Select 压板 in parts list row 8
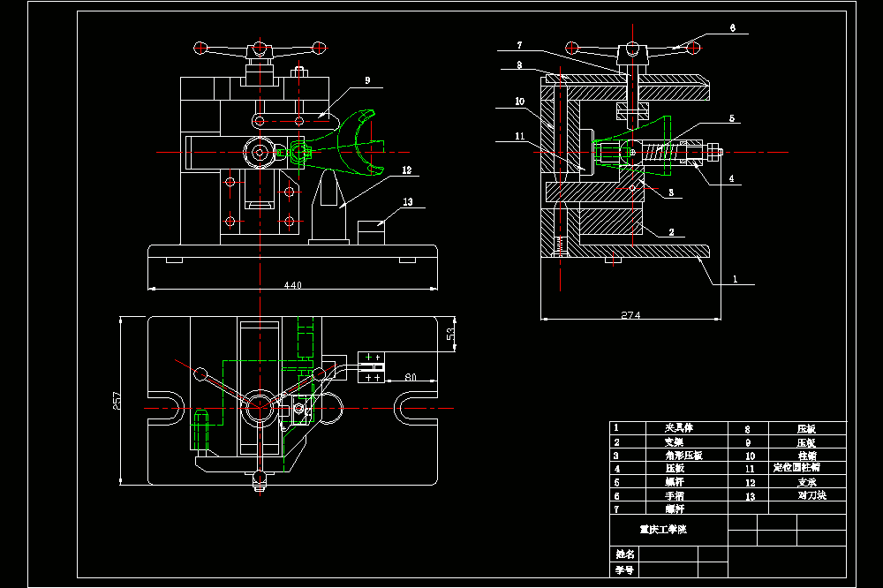 tap(806, 429)
